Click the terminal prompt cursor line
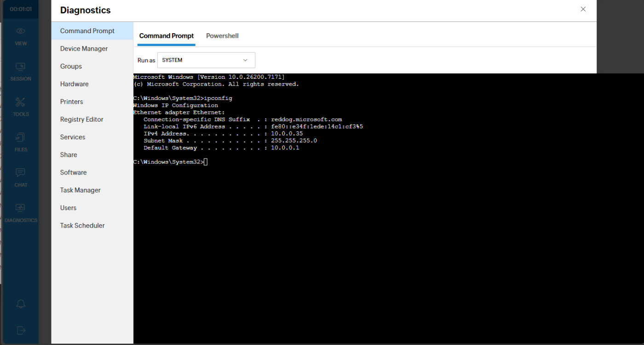The width and height of the screenshot is (644, 345). point(171,162)
